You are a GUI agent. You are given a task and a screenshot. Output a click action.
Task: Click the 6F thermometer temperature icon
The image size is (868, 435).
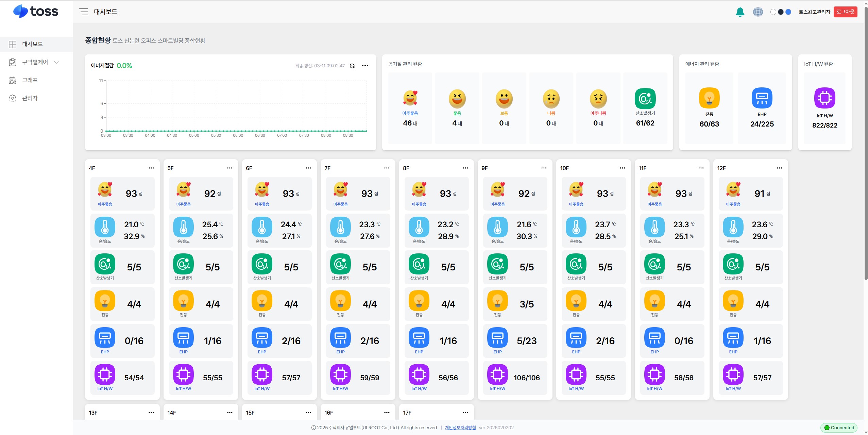coord(262,227)
